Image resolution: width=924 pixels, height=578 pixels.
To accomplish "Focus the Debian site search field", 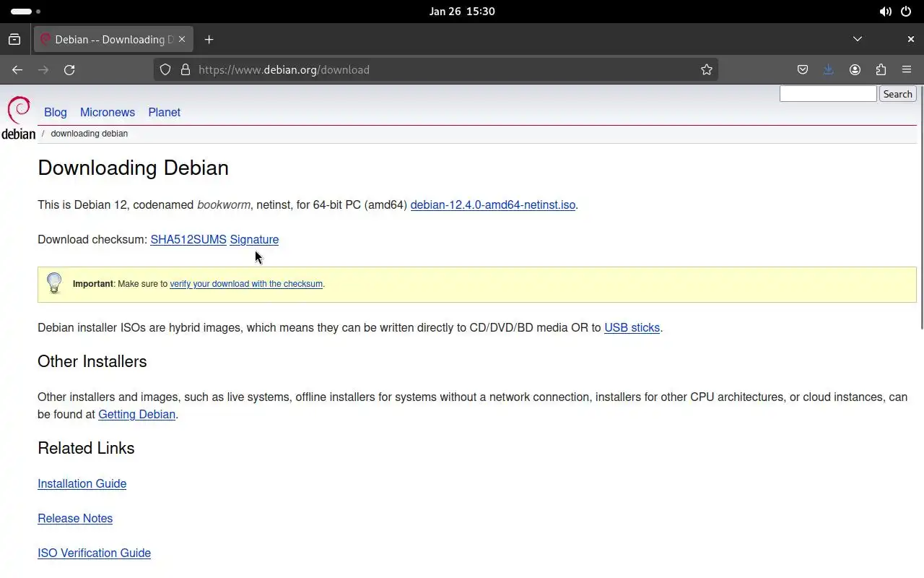I will pyautogui.click(x=828, y=94).
